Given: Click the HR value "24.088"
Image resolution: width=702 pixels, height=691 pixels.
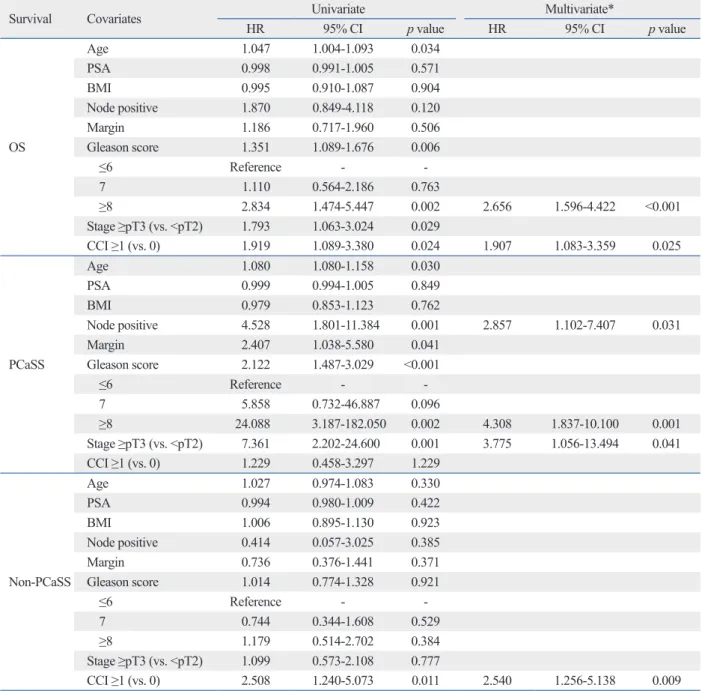Looking at the screenshot, I should coord(253,424).
